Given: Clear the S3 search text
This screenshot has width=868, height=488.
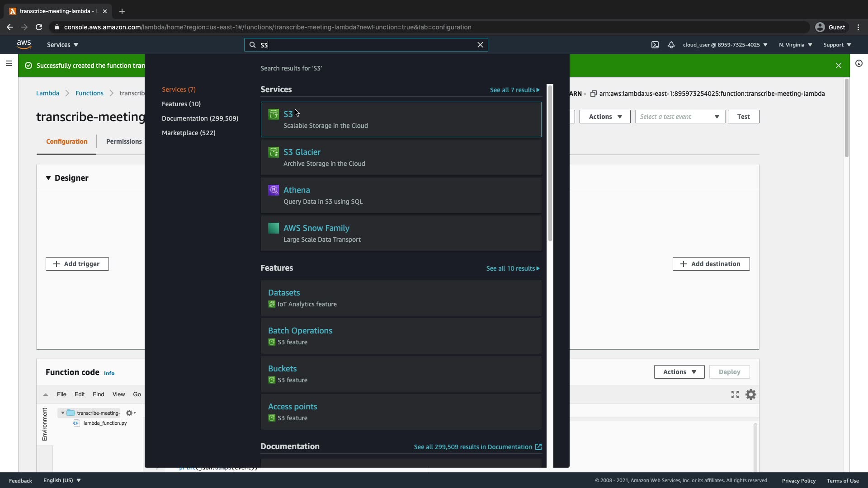Looking at the screenshot, I should coord(480,45).
